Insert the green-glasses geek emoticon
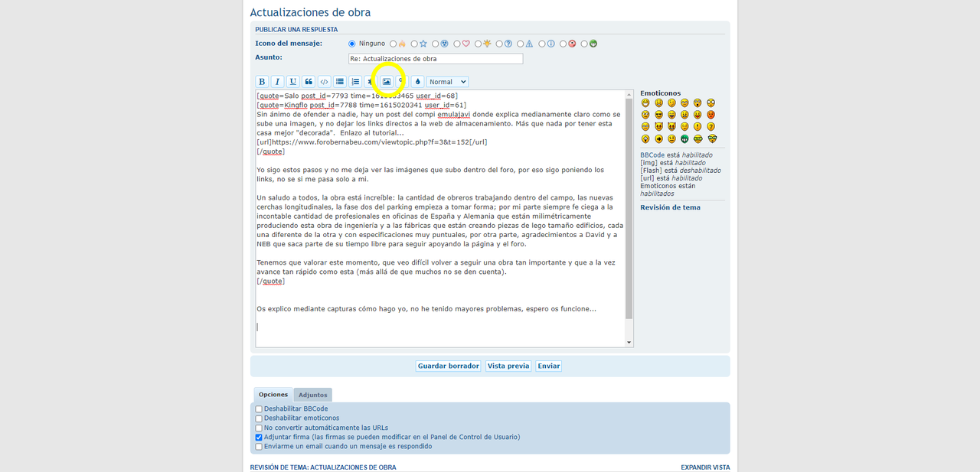Viewport: 980px width, 472px height. pyautogui.click(x=697, y=138)
